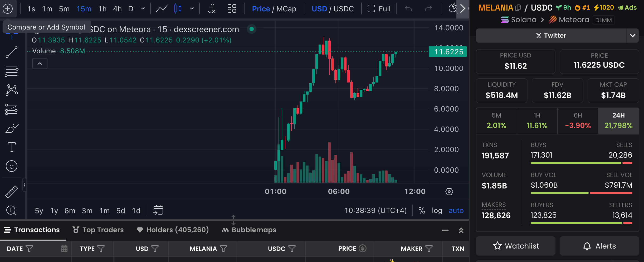Open the date calendar filter in DATE column

coord(64,248)
